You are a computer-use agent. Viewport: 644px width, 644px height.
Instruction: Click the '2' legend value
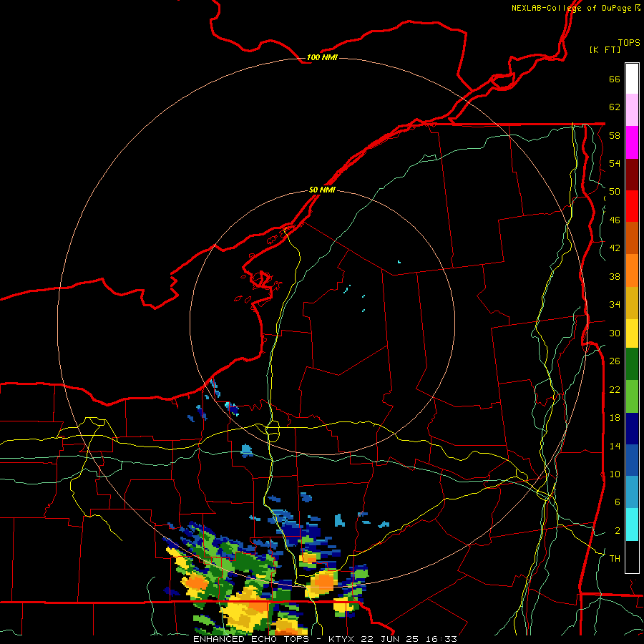point(618,531)
